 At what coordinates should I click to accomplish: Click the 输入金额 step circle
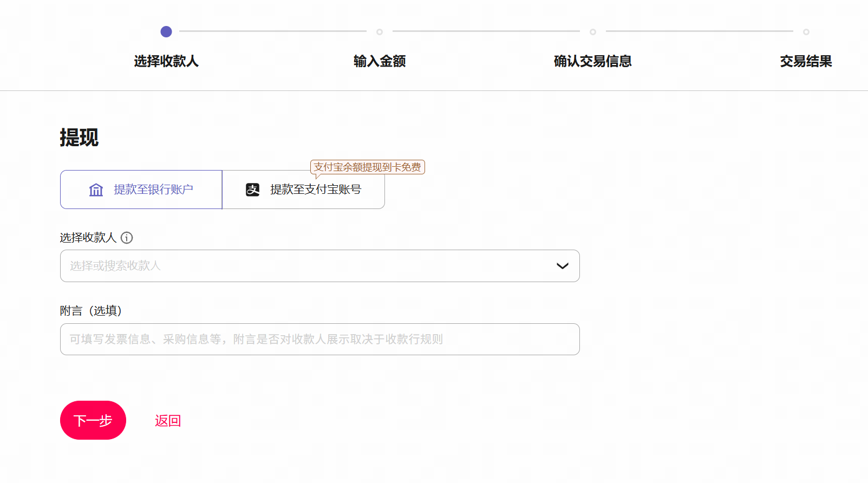pos(380,32)
